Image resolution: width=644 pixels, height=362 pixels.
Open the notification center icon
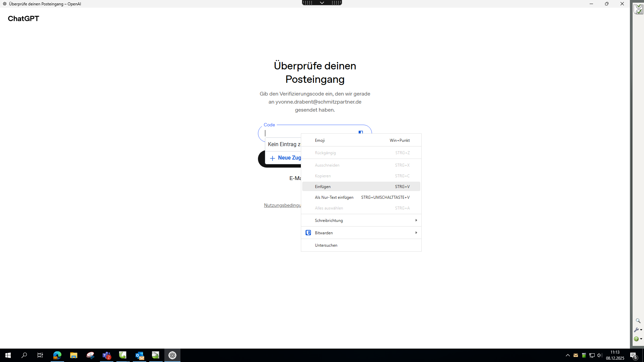click(633, 356)
